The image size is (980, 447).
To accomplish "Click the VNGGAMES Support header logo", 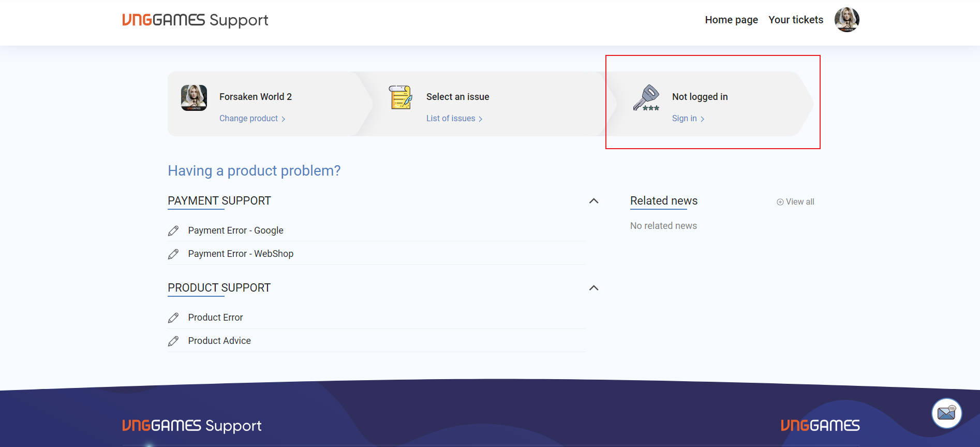I will point(195,20).
